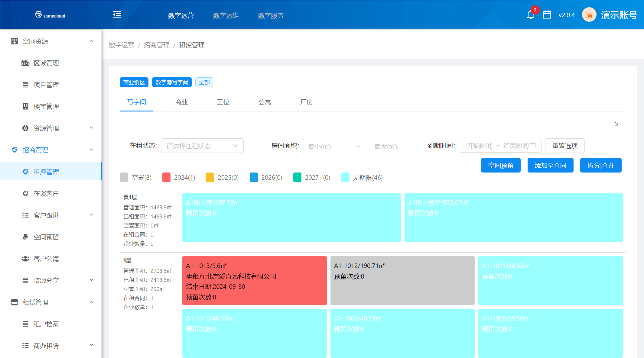Screen dimensions: 644x358
Task: Click the 客户跟进 checklist icon
Action: click(x=25, y=215)
